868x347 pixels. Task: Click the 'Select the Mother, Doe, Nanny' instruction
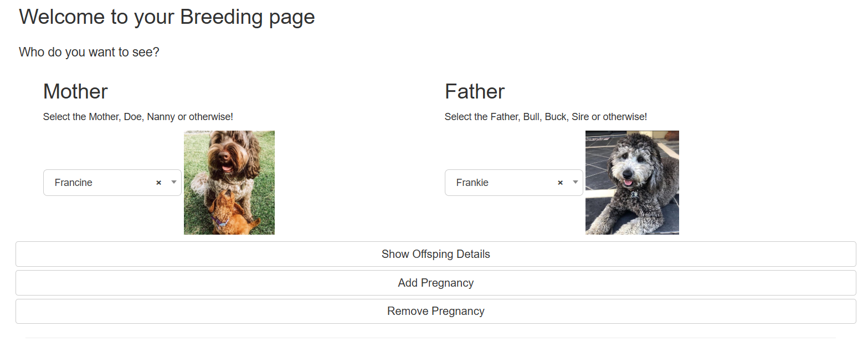tap(138, 117)
